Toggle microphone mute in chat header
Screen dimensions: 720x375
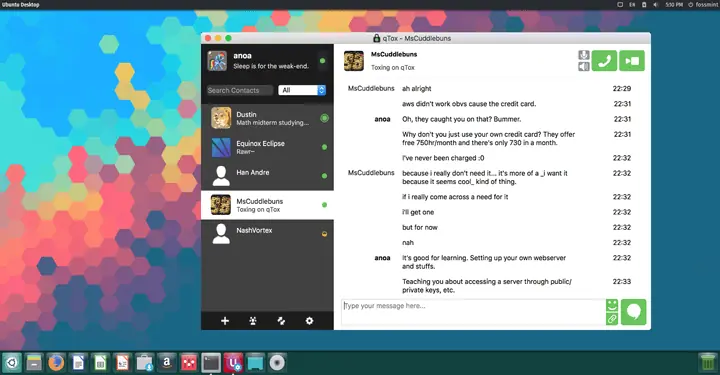click(584, 55)
